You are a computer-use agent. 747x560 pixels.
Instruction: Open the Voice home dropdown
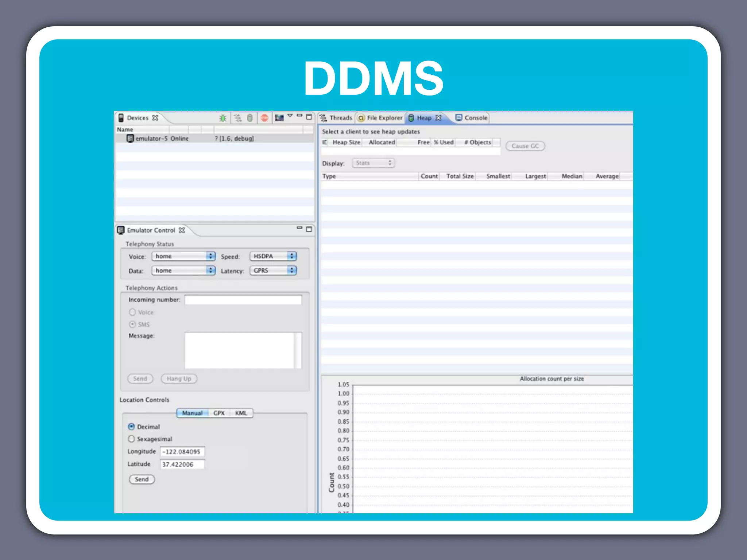(183, 256)
